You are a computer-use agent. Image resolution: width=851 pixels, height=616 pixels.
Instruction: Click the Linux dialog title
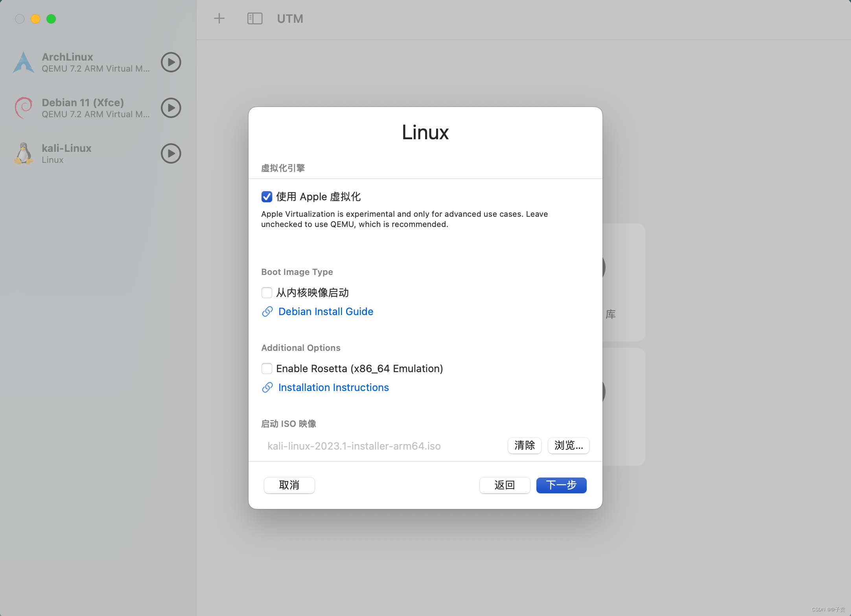click(425, 132)
